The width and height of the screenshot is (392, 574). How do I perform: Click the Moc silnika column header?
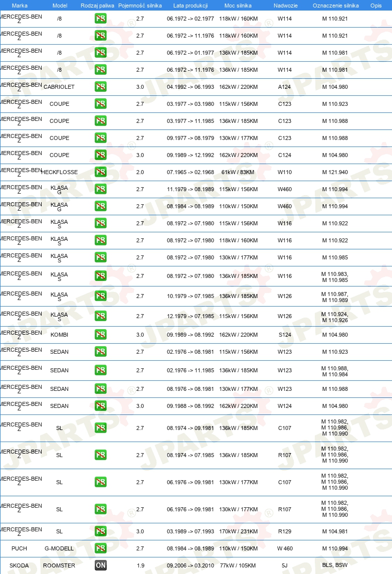[x=238, y=6]
